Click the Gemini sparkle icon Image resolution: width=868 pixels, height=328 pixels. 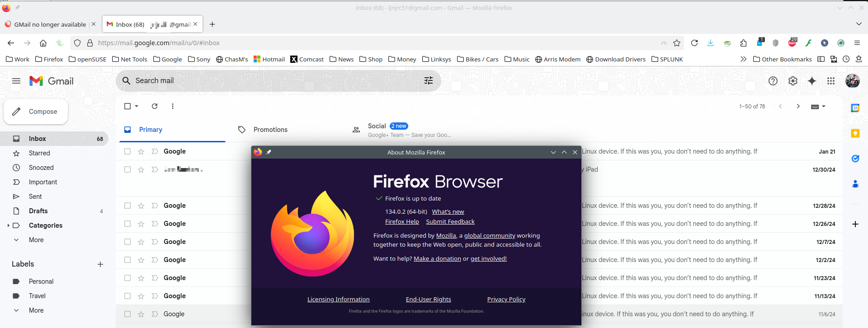pos(812,81)
